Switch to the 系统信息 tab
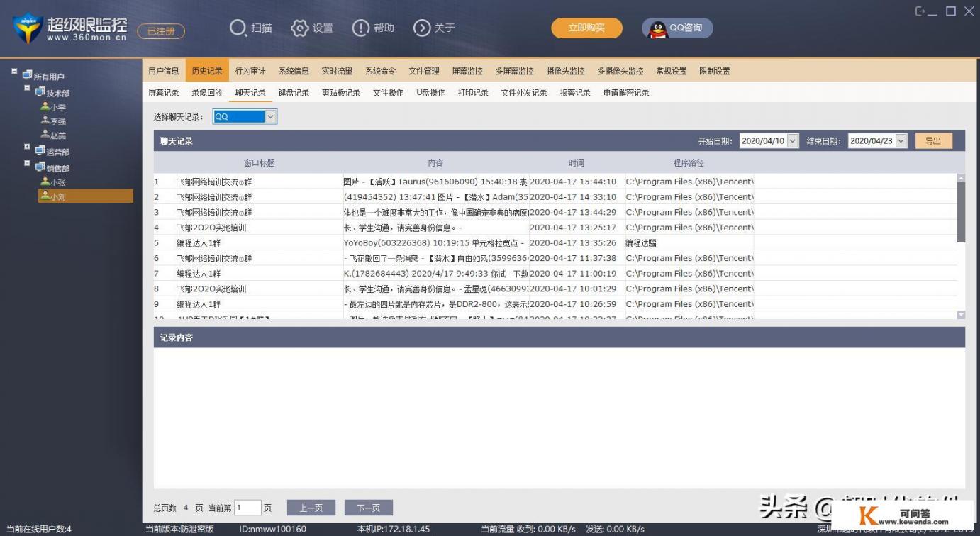 coord(294,71)
